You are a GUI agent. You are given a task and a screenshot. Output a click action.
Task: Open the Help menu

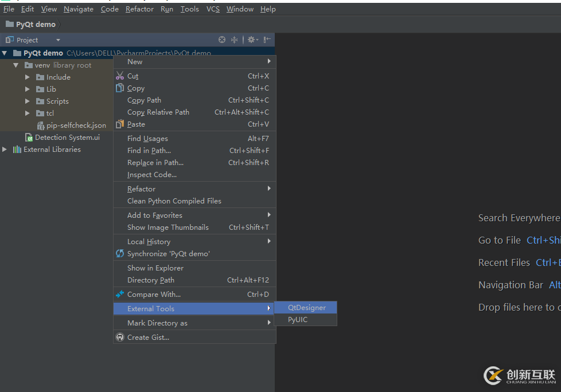268,9
